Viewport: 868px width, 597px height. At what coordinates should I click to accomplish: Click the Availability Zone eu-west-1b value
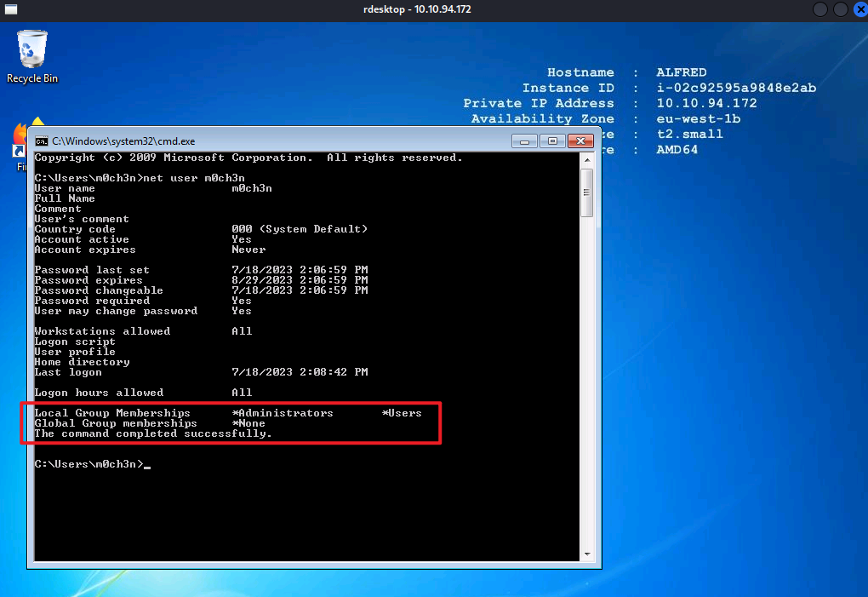[698, 119]
